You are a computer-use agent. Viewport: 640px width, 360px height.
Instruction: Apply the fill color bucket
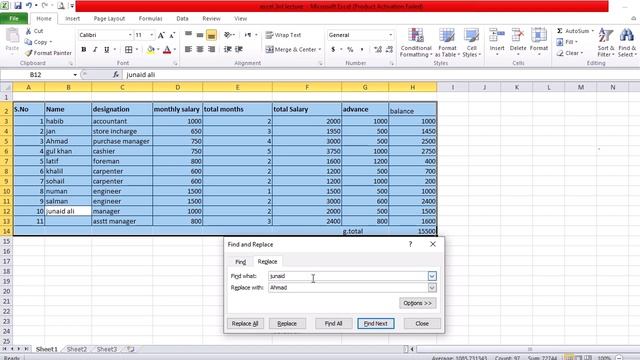(151, 49)
